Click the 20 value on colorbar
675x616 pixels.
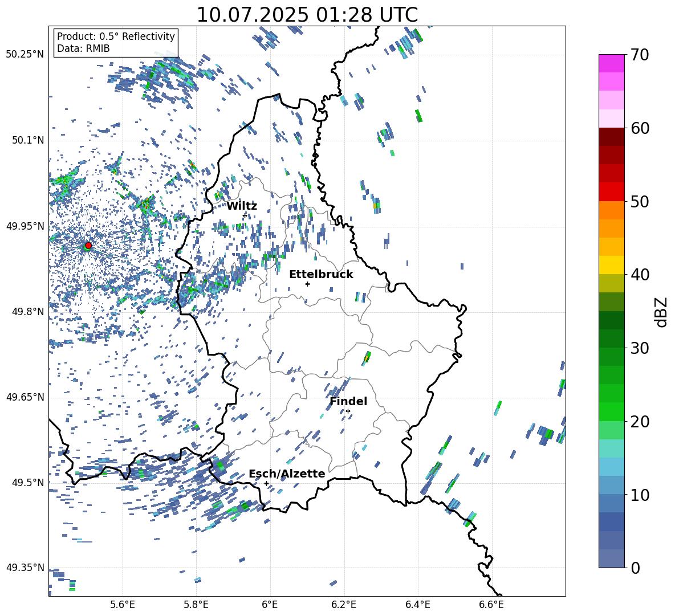[x=640, y=421]
